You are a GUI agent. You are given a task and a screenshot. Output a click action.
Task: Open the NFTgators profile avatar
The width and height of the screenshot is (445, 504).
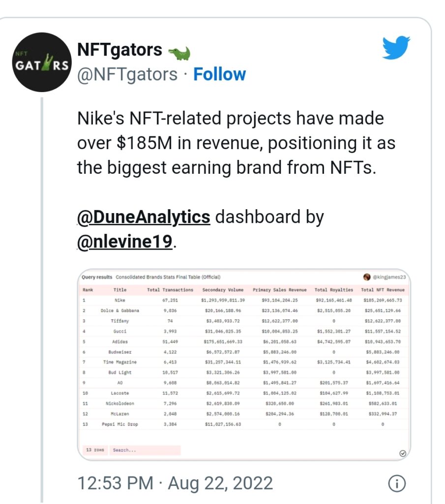42,62
